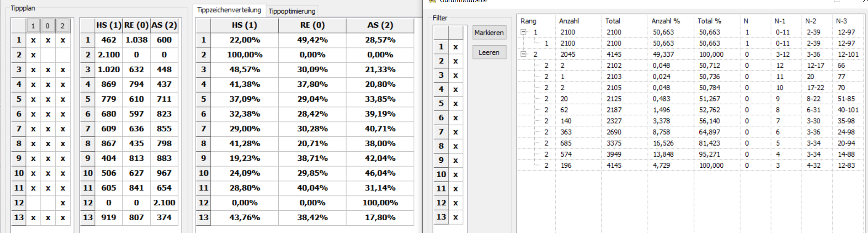Screen dimensions: 868x233
Task: Click the Leeren filter button
Action: (x=489, y=52)
